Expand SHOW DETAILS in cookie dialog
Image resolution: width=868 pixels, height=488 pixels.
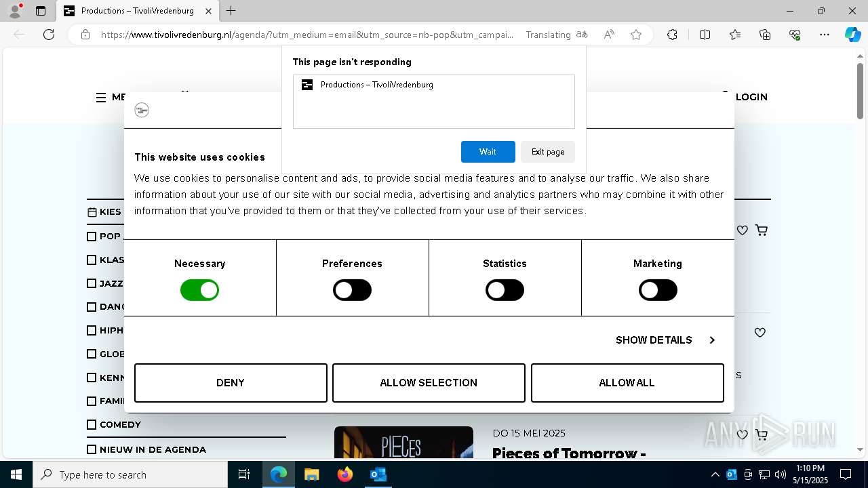pyautogui.click(x=665, y=340)
